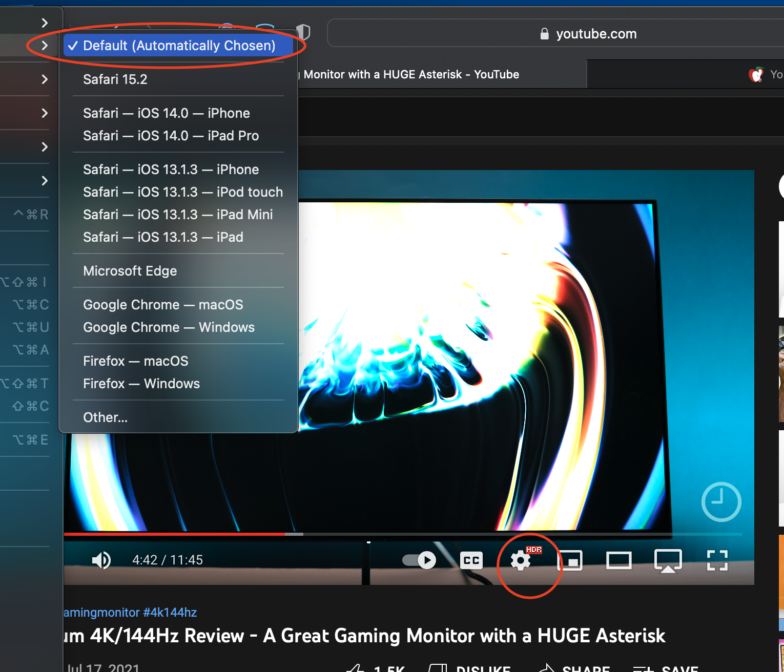Choose Safari iOS 13.1.3 iPhone option
The width and height of the screenshot is (784, 672).
(178, 170)
